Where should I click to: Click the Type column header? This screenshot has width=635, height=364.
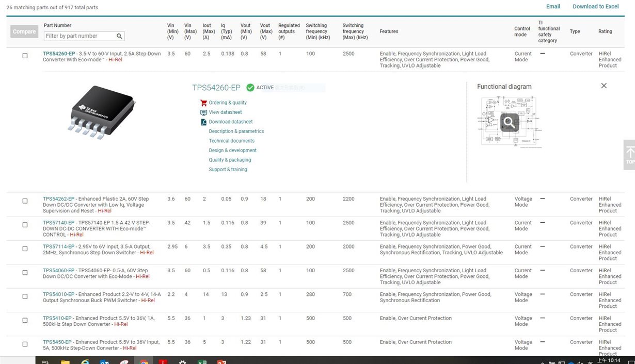pos(575,31)
